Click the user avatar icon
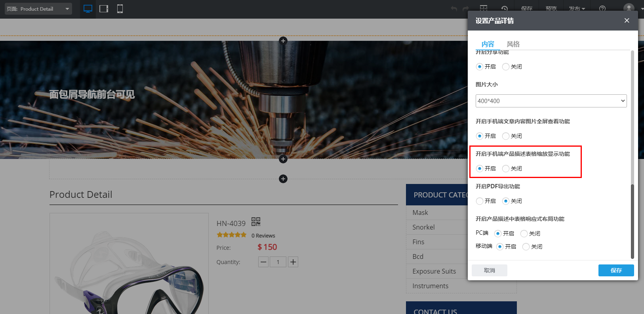Image resolution: width=644 pixels, height=314 pixels. pos(629,8)
